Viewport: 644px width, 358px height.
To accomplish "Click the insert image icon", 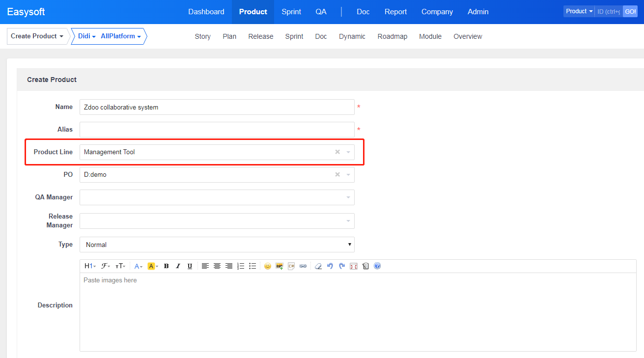I will point(280,266).
